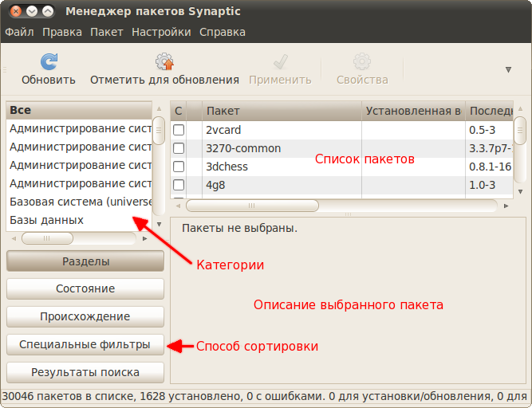Image resolution: width=532 pixels, height=408 pixels.
Task: Minimize the Synaptic window
Action: [x=32, y=11]
